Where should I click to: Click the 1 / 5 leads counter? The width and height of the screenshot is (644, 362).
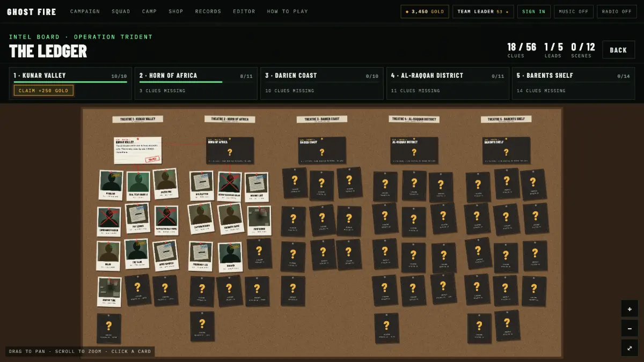click(x=553, y=49)
